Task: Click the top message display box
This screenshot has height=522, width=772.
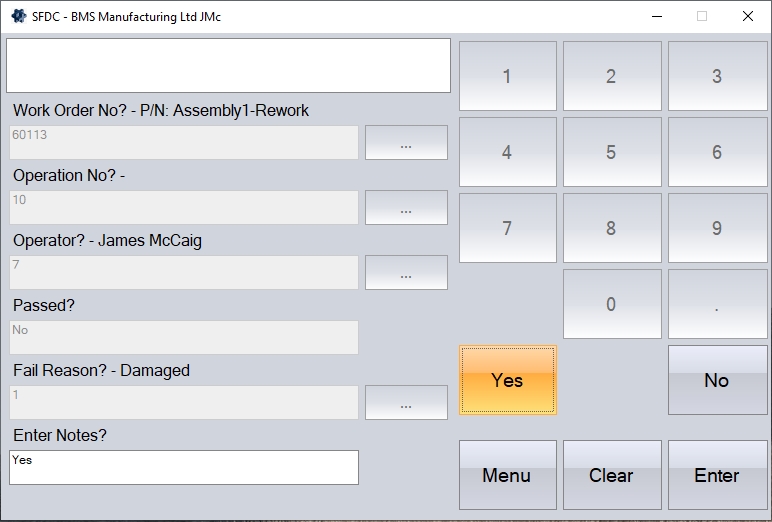Action: [229, 65]
